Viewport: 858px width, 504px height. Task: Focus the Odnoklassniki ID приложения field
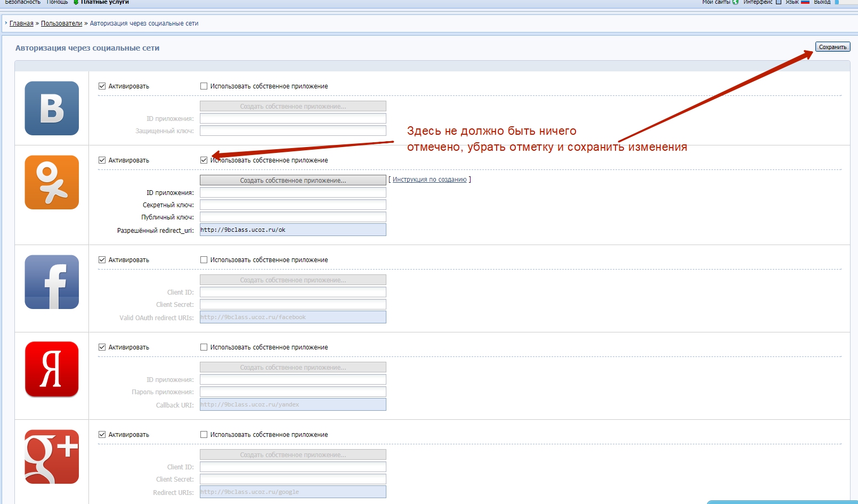tap(293, 192)
